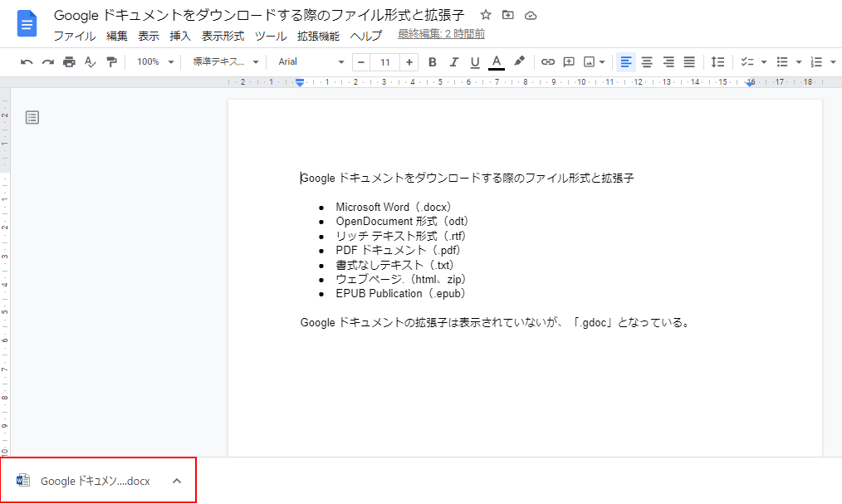Open the ファイル menu

(74, 36)
